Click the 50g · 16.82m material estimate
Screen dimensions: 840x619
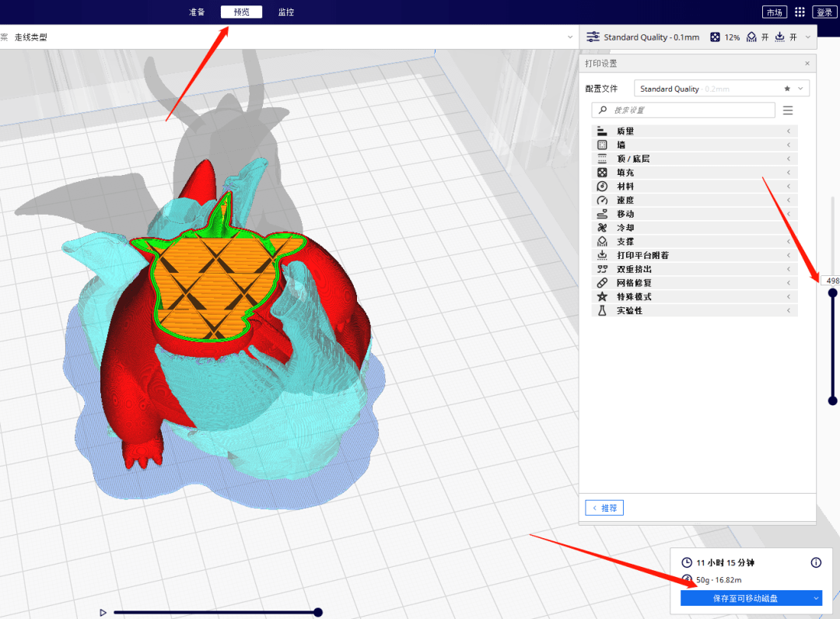tap(719, 580)
